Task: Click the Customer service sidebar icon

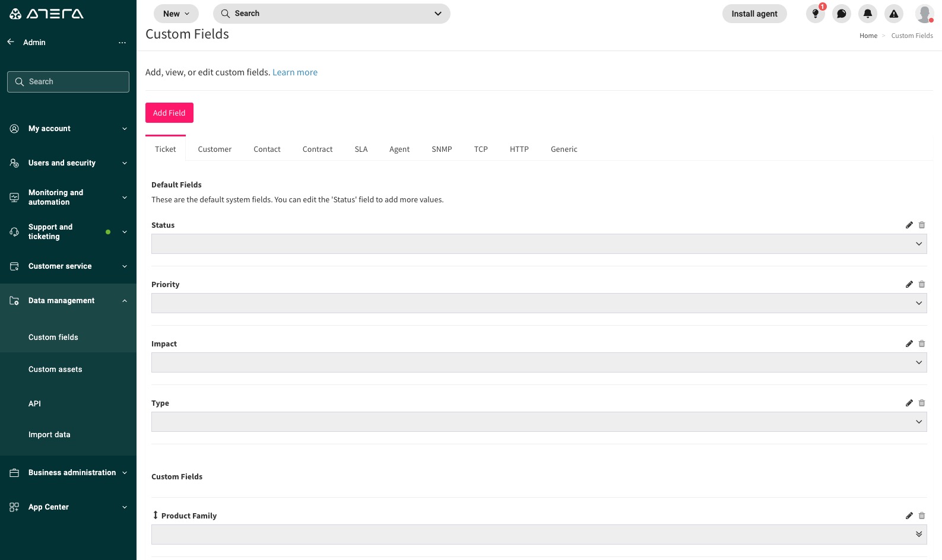Action: 14,266
